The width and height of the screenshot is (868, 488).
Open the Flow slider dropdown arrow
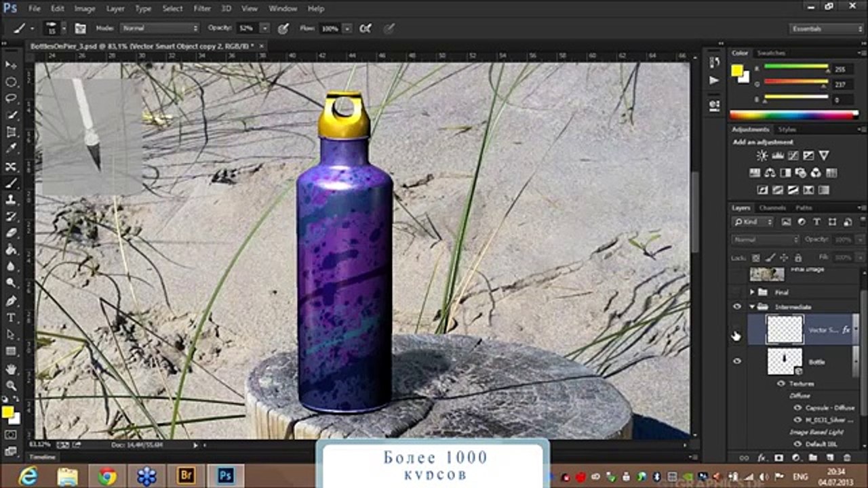coord(347,28)
